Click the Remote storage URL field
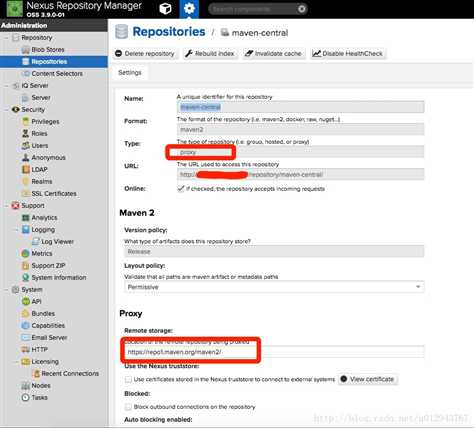474x428 pixels. [274, 352]
